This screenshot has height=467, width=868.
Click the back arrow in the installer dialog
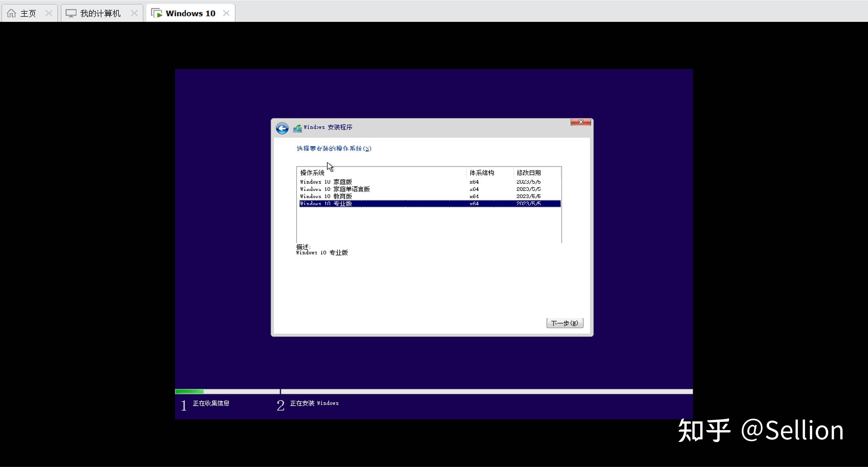click(282, 128)
